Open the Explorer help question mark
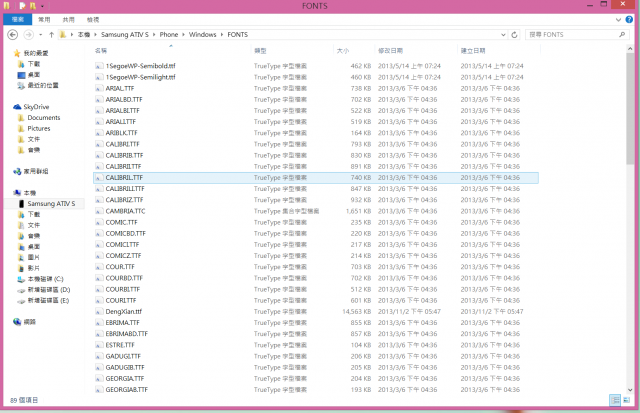 tap(629, 19)
